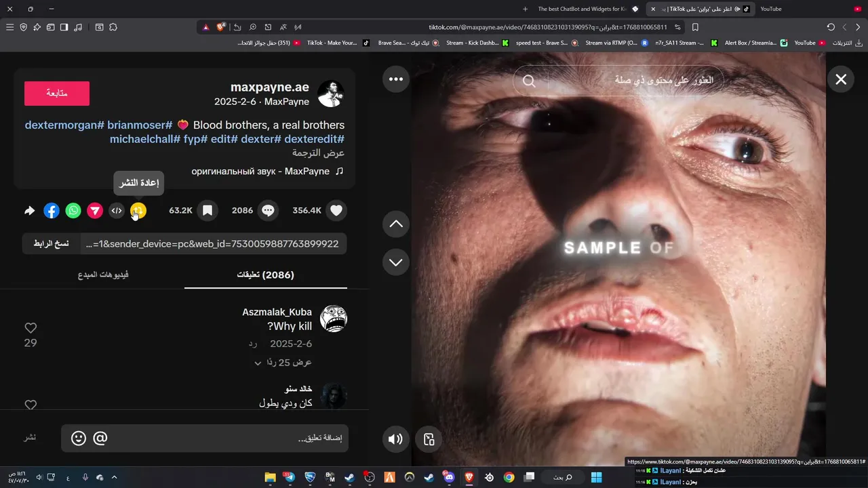Switch to the comments (2086) tab
The image size is (868, 488).
tap(265, 274)
